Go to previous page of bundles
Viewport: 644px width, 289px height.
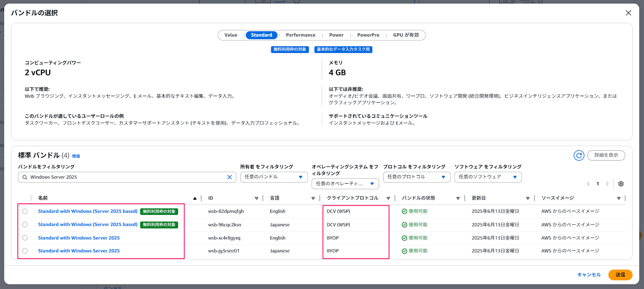coord(588,184)
